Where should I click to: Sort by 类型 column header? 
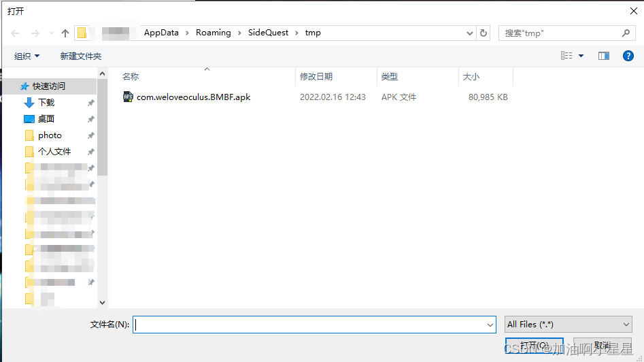click(390, 76)
